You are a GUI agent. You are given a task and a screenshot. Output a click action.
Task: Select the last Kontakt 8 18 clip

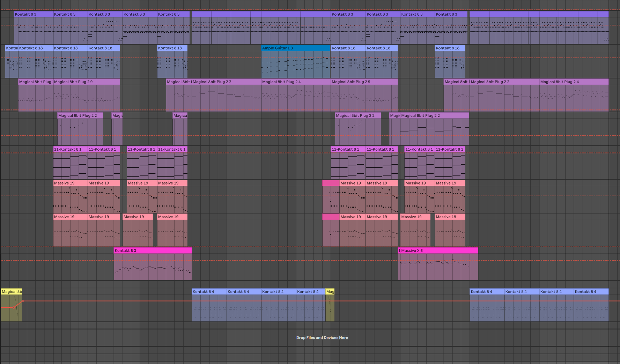click(x=450, y=61)
